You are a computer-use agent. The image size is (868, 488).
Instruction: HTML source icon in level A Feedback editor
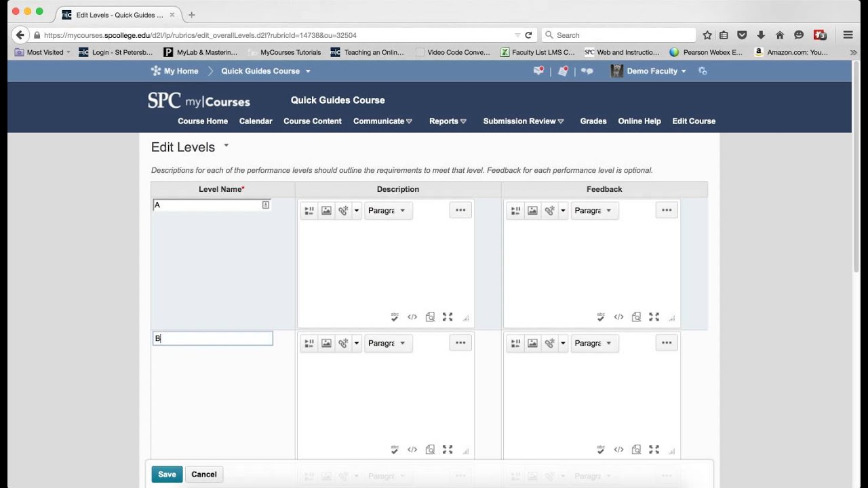[x=618, y=317]
